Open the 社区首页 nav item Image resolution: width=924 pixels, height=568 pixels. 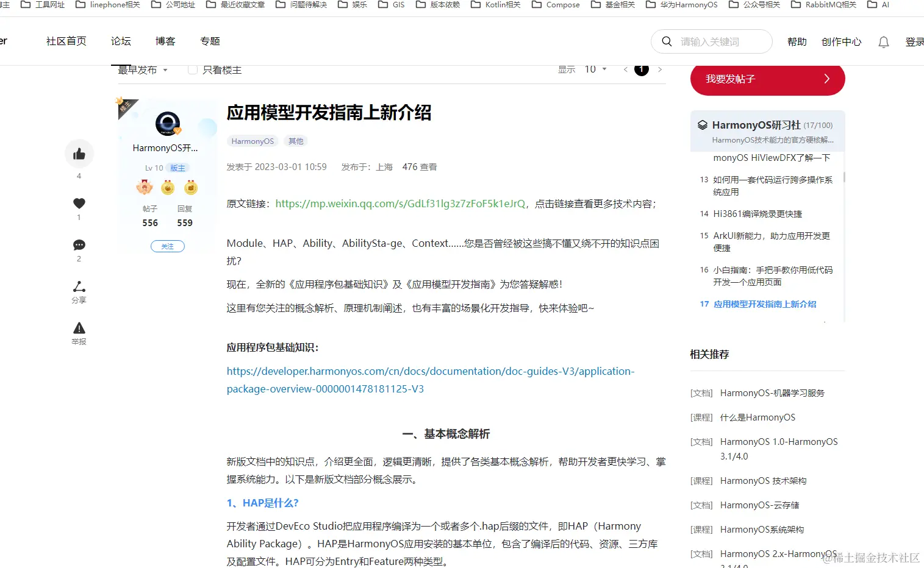(x=66, y=41)
